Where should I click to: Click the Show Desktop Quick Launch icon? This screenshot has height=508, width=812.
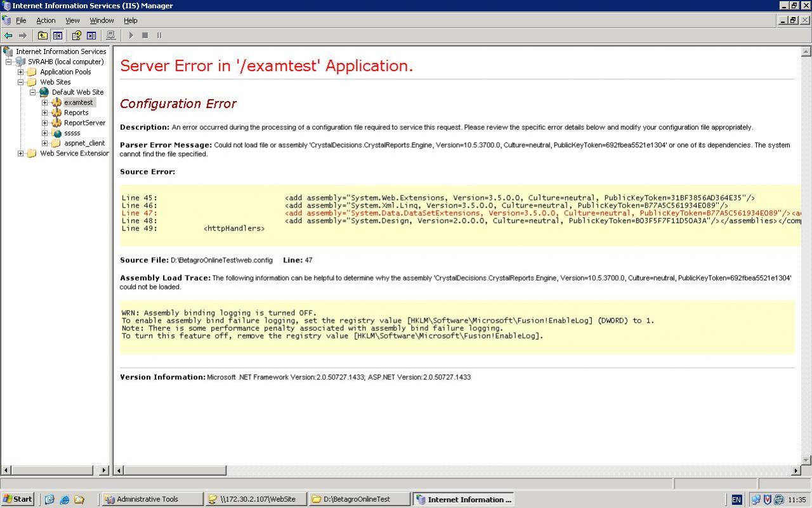coord(49,500)
